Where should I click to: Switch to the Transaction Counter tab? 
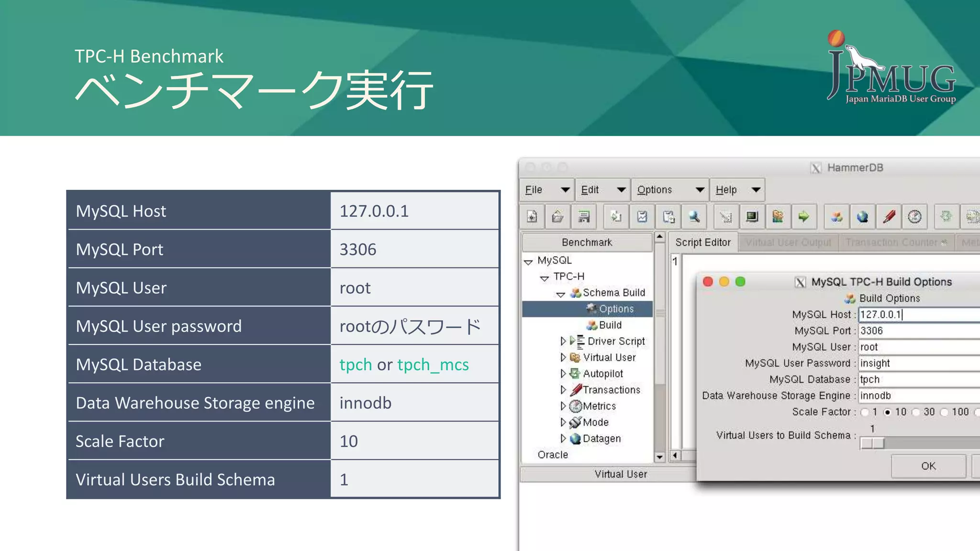tap(896, 242)
